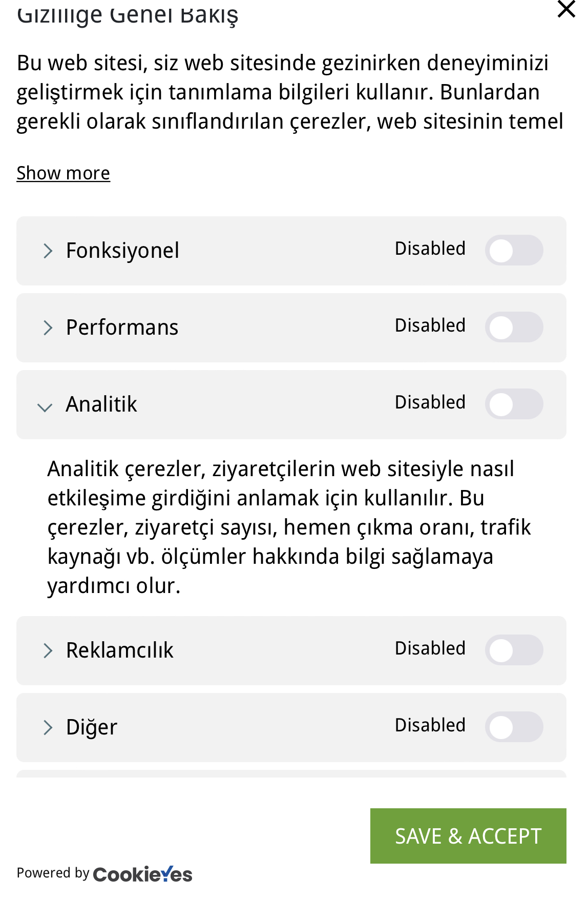This screenshot has height=899, width=588.
Task: Expand the Performans chevron arrow
Action: point(48,328)
